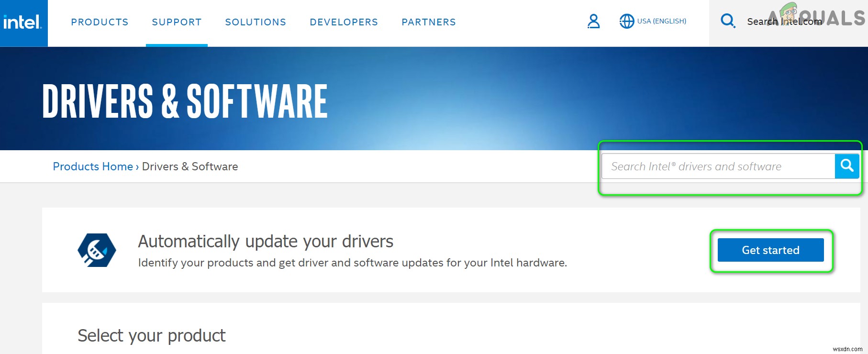Open the Solutions menu
The width and height of the screenshot is (868, 354).
[256, 22]
